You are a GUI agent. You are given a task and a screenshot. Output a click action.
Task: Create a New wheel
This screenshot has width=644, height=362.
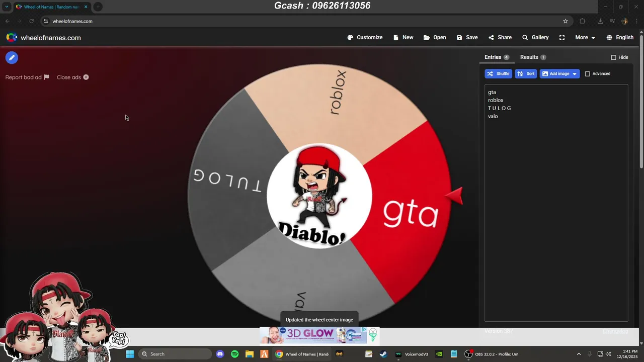(x=403, y=38)
